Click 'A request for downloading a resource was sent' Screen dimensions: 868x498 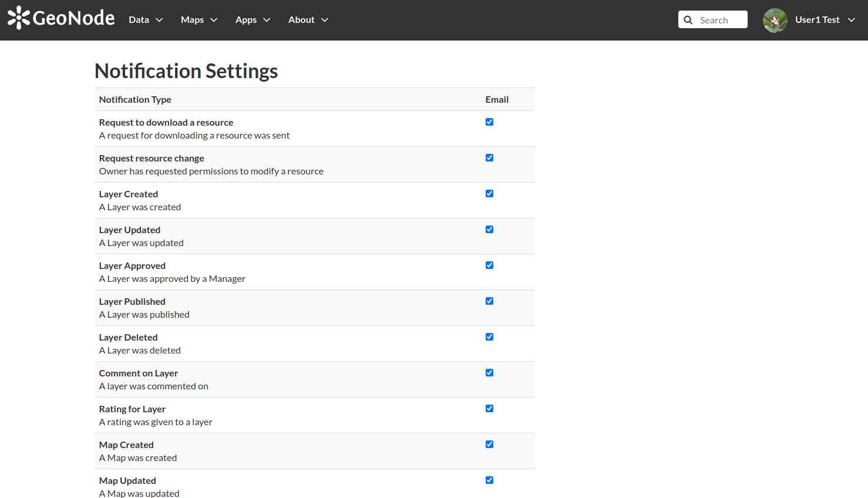[194, 136]
